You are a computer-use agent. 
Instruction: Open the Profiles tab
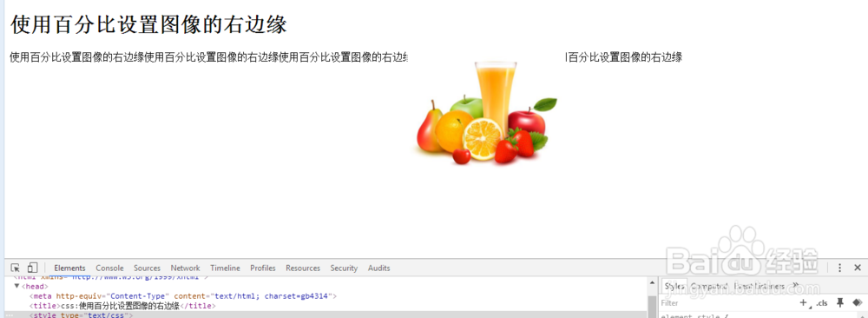tap(262, 268)
